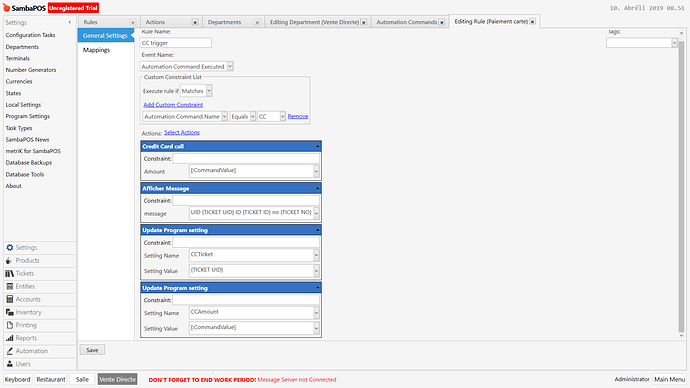This screenshot has width=690, height=388.
Task: Open Tags dropdown at top right
Action: tap(674, 43)
